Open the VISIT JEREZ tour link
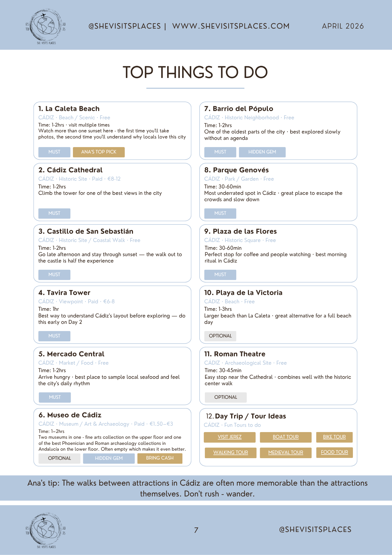The width and height of the screenshot is (392, 555). [230, 437]
